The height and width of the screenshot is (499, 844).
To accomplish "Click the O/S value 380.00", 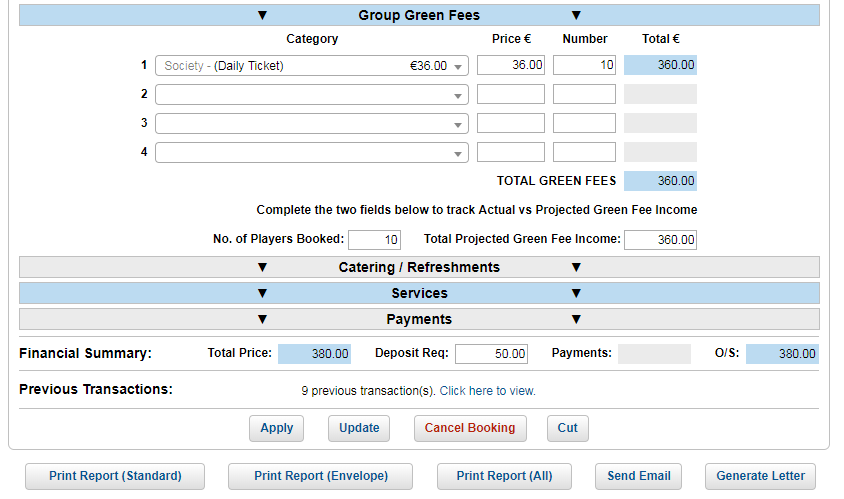I will [x=782, y=354].
